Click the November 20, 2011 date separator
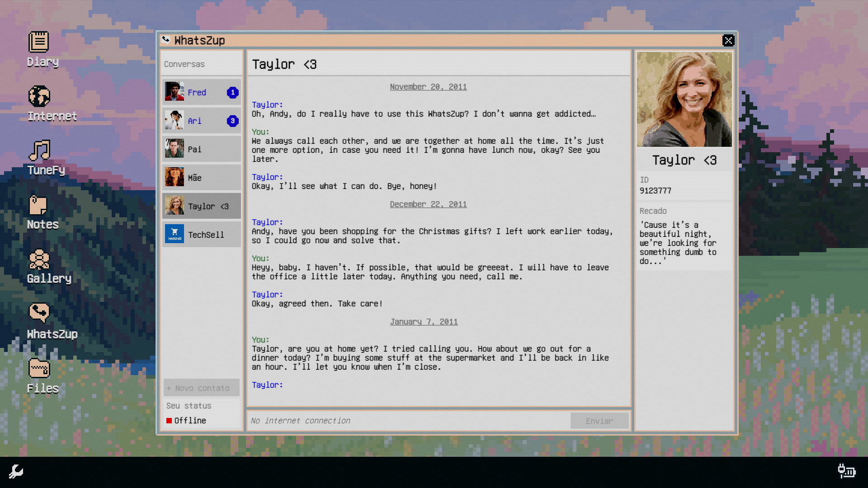Screen dimensions: 868x488 coord(428,87)
